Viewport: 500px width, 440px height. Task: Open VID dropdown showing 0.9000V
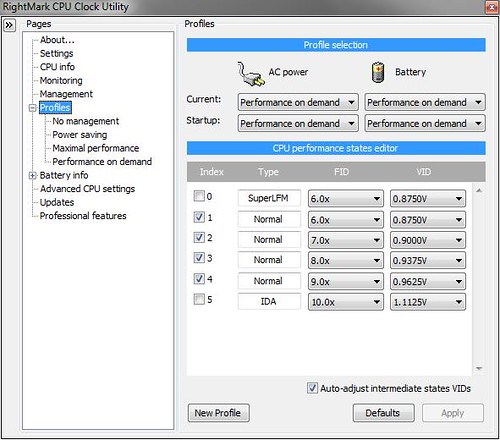coord(428,240)
